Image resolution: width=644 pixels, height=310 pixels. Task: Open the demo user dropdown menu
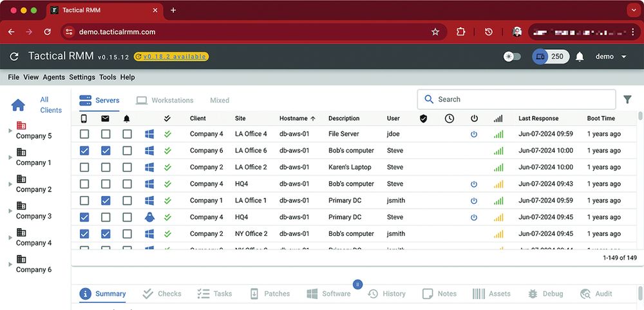pyautogui.click(x=611, y=57)
